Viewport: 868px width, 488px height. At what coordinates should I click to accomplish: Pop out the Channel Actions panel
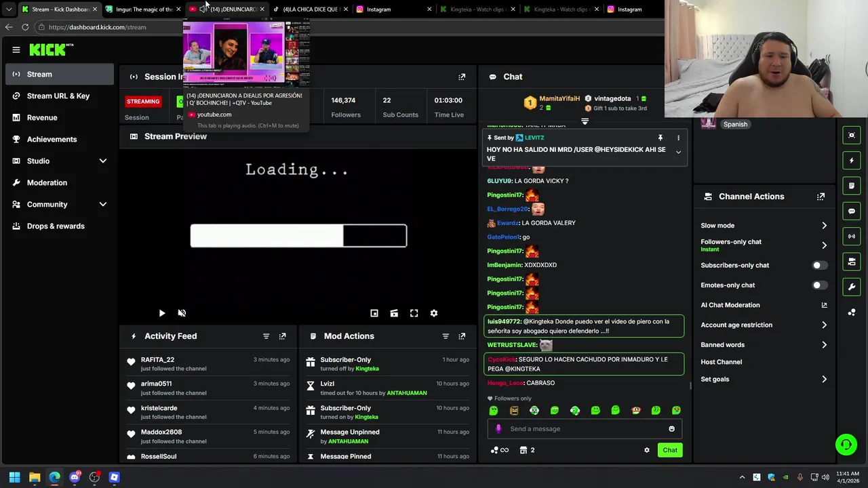(821, 197)
